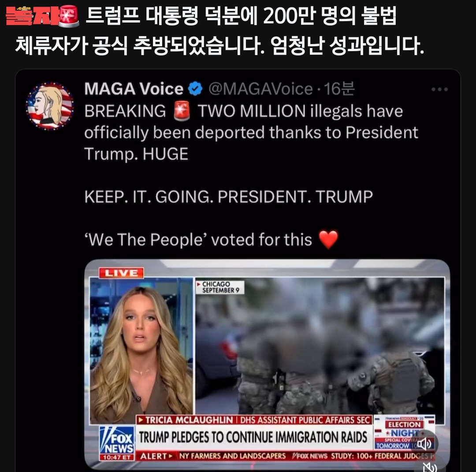
Task: Click the MAGA Voice display name
Action: coord(134,89)
